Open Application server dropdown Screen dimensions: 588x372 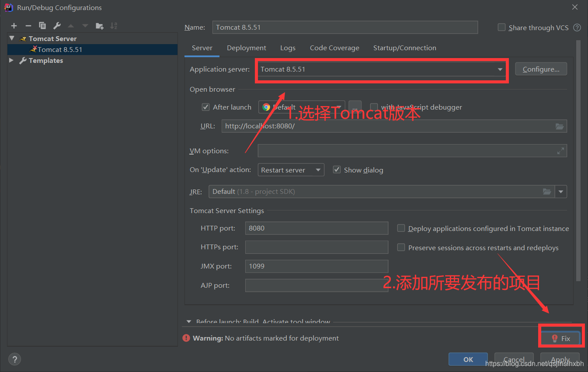pyautogui.click(x=382, y=69)
